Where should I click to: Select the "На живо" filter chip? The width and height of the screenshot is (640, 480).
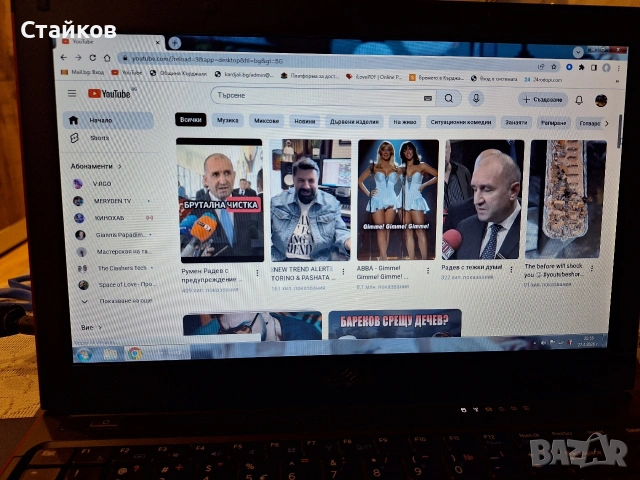click(404, 121)
